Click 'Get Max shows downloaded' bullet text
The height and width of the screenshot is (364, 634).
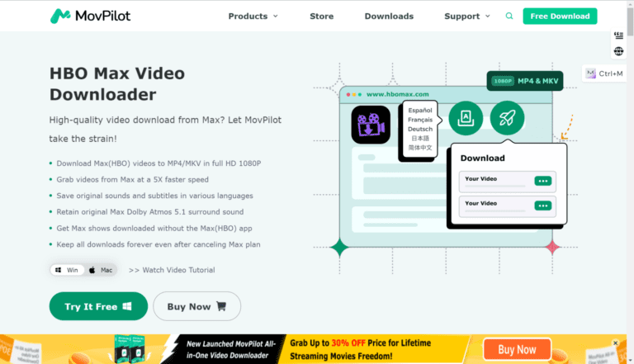coord(154,228)
